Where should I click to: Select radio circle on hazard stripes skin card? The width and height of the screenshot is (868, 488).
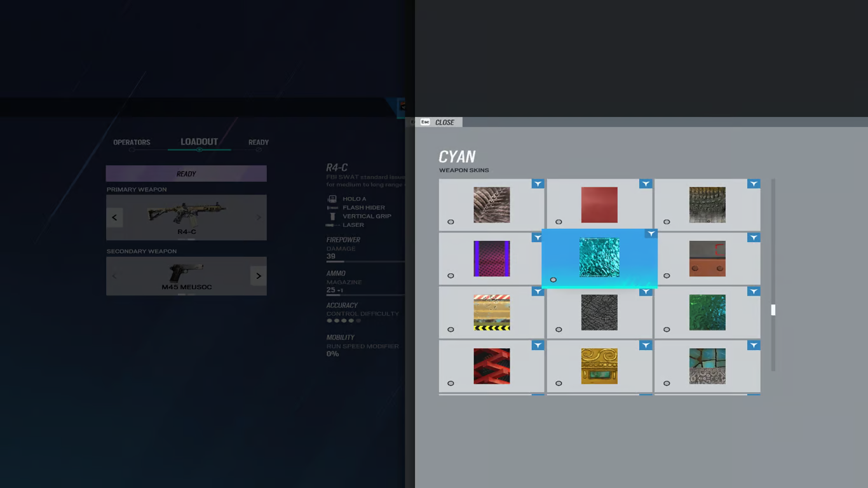[451, 329]
